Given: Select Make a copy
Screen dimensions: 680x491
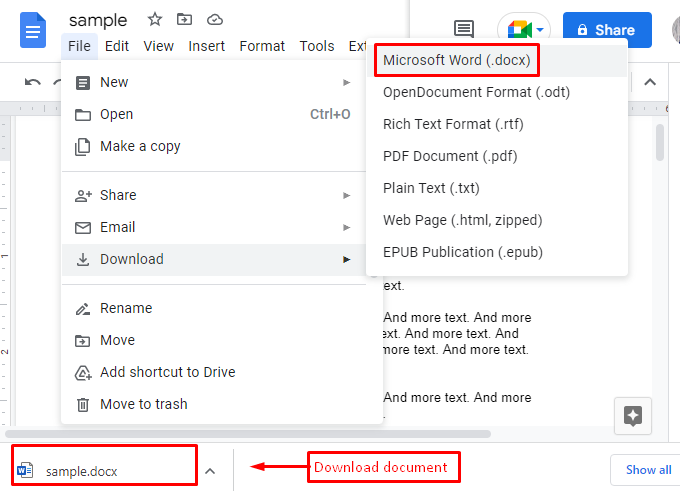Looking at the screenshot, I should pos(214,147).
